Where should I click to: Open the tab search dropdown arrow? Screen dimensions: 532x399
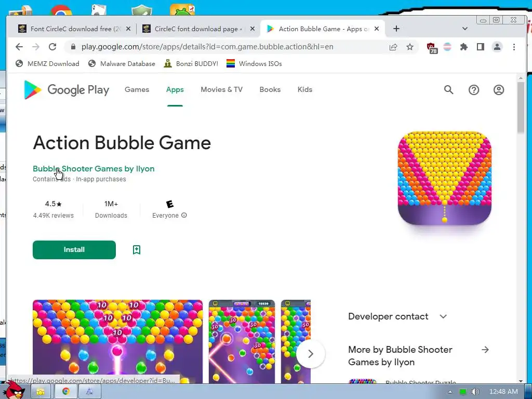coord(465,29)
